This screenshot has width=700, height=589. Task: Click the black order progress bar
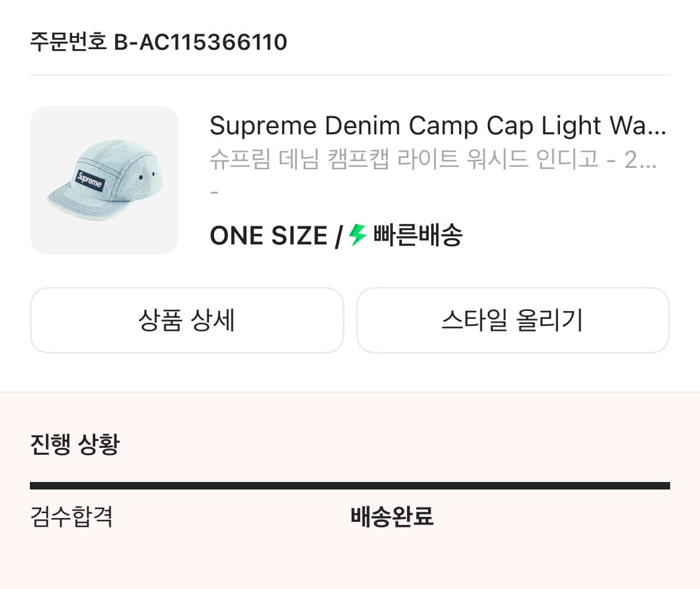pos(350,486)
